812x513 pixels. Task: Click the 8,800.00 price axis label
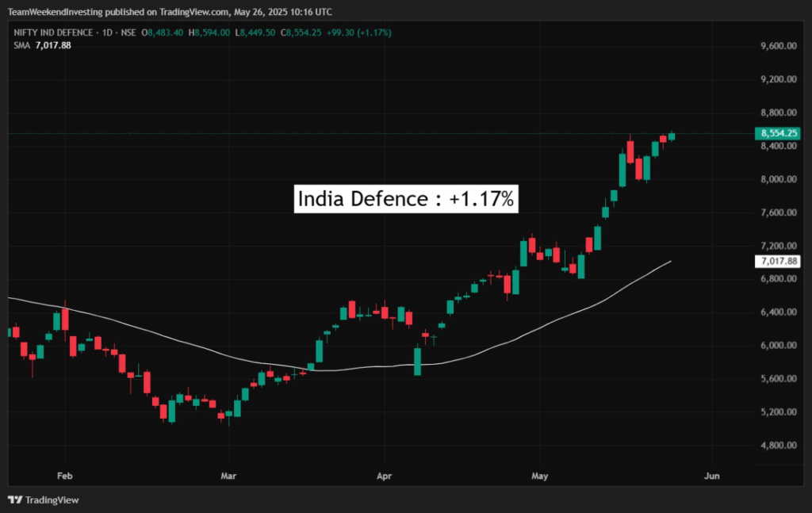click(779, 113)
